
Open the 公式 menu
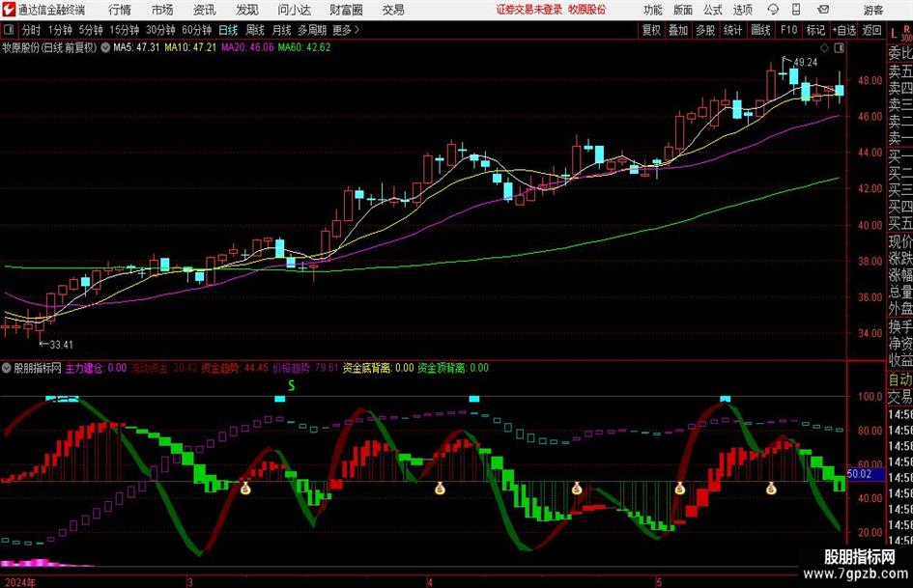(713, 10)
